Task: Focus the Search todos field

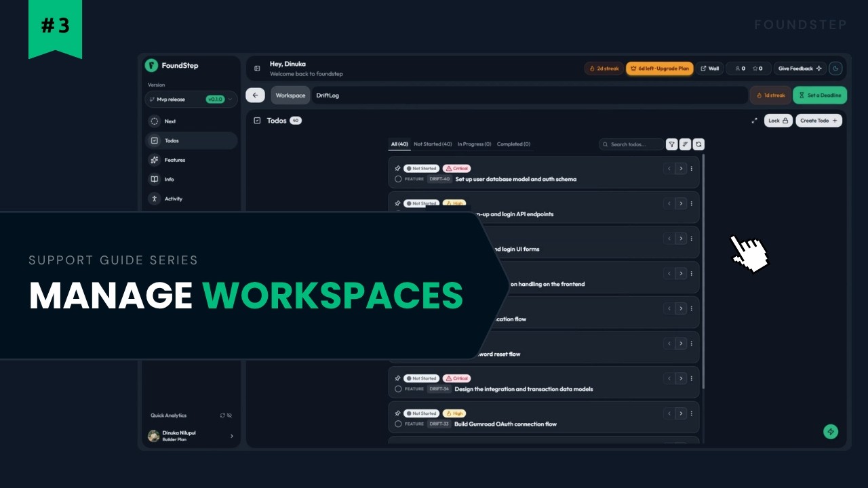Action: 631,144
